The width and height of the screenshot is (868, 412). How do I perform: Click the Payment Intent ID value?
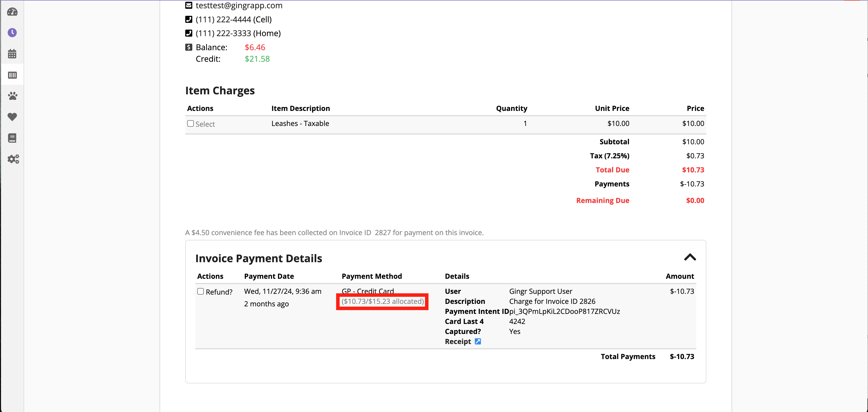[565, 311]
